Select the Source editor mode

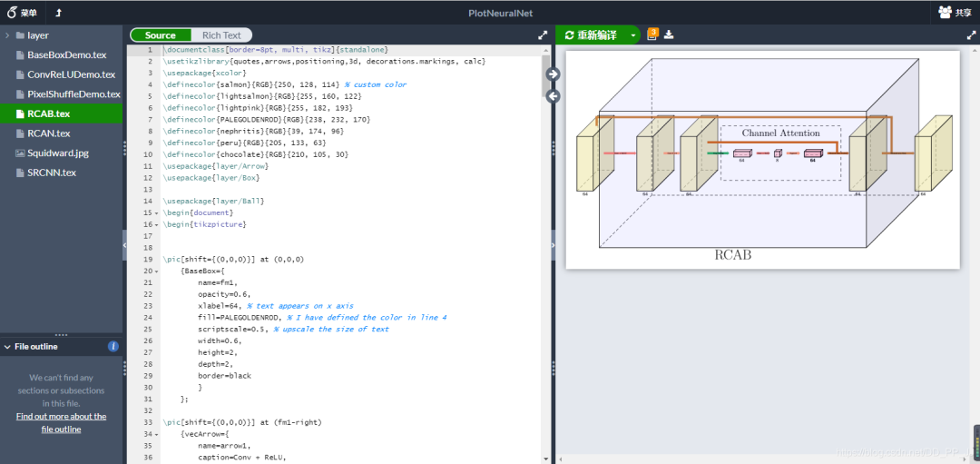pyautogui.click(x=161, y=35)
